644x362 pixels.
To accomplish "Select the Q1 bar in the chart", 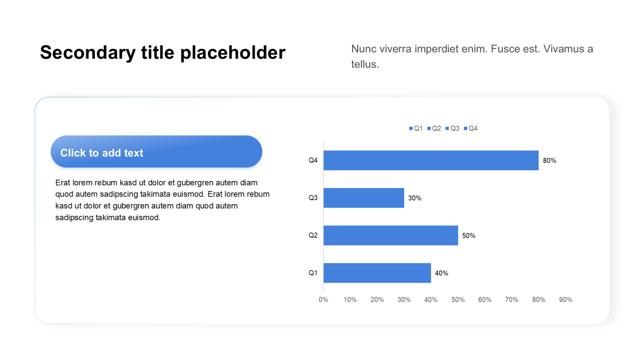I will [377, 273].
